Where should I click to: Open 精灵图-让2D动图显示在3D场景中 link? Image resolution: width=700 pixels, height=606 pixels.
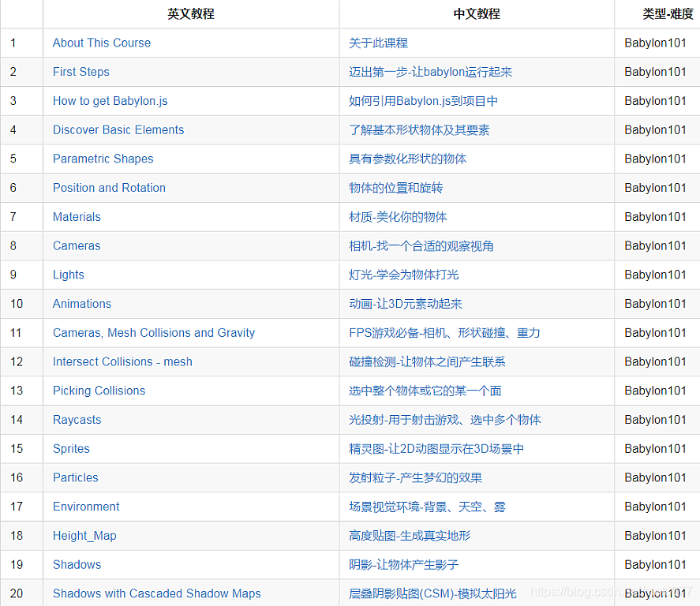coord(436,449)
